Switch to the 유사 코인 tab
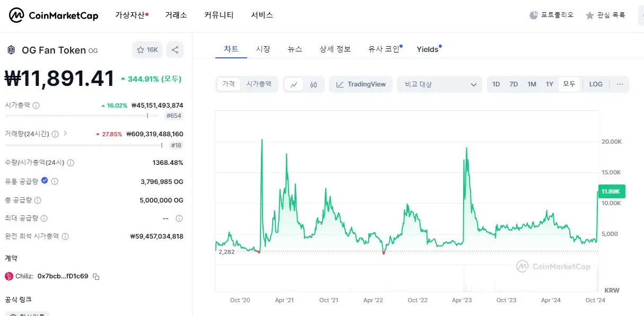644x316 pixels. pyautogui.click(x=385, y=49)
